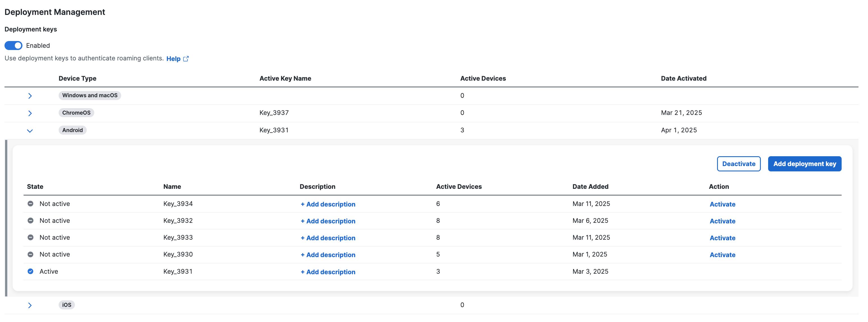Screen dimensions: 868x322
Task: Click the Device Type column header
Action: coord(77,78)
